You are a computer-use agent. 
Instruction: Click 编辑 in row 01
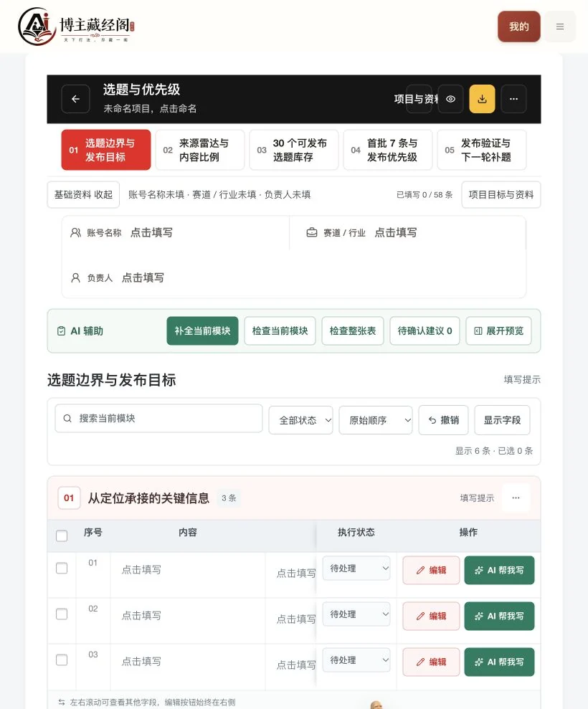[431, 570]
